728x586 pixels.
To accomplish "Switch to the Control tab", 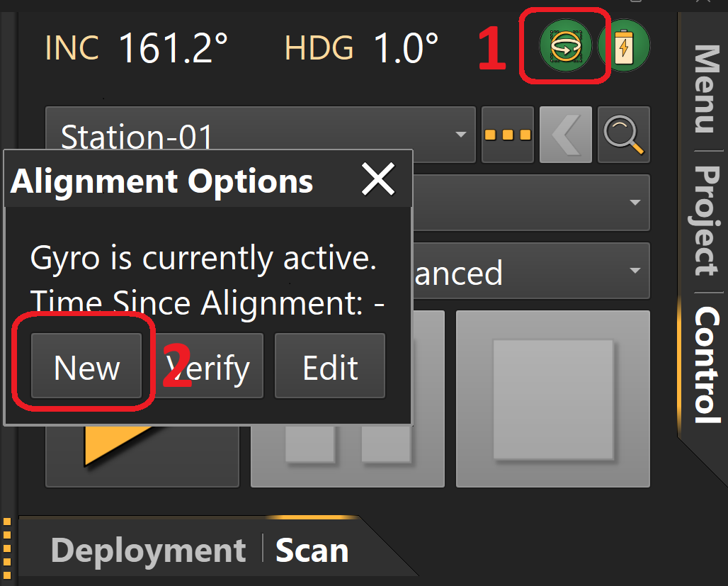I will tap(705, 356).
